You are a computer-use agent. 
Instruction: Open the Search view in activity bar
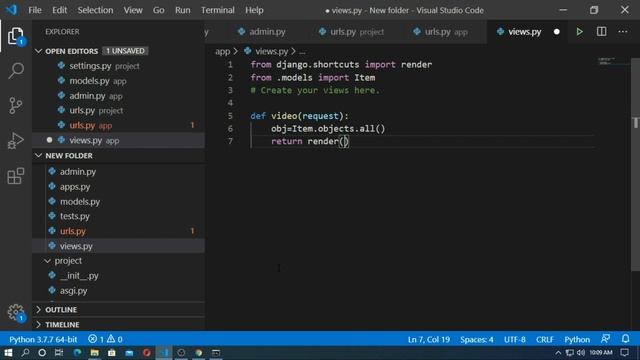[16, 71]
